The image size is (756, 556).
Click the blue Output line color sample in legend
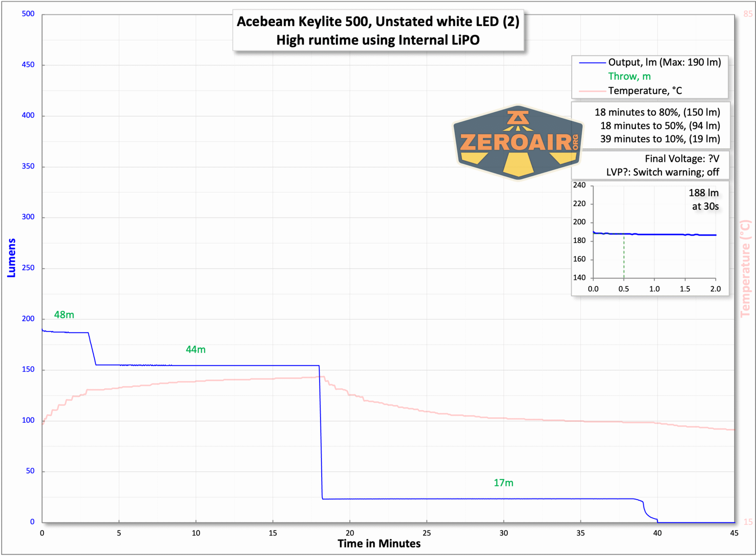[x=591, y=62]
